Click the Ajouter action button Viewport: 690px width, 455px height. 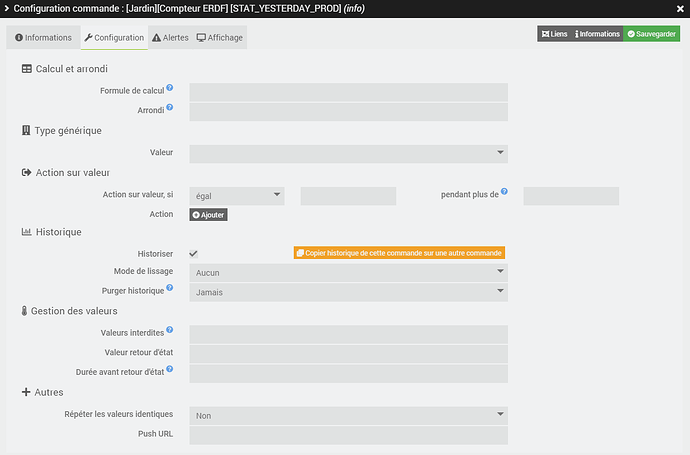pos(208,215)
